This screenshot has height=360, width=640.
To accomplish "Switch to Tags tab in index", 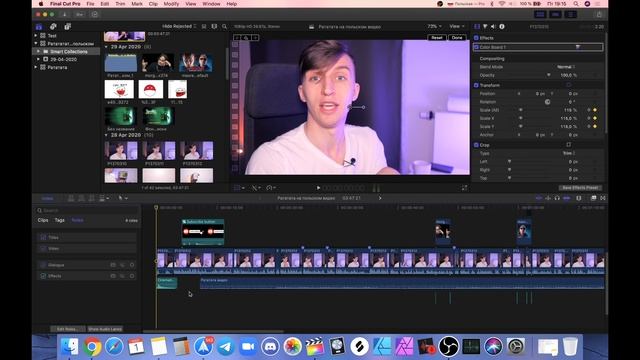I will tap(60, 220).
